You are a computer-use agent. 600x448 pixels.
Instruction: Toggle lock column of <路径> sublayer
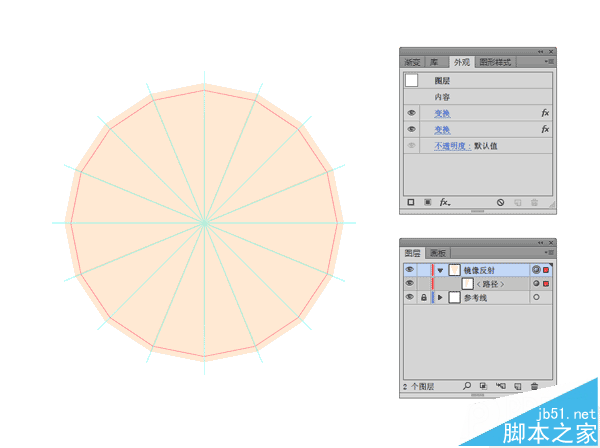424,283
